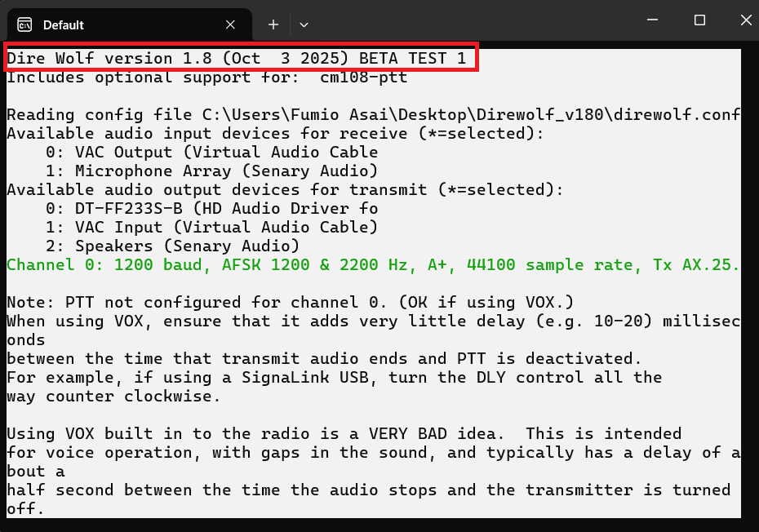Click 'When using VOX, ensure that' line
The width and height of the screenshot is (759, 532).
click(x=373, y=321)
